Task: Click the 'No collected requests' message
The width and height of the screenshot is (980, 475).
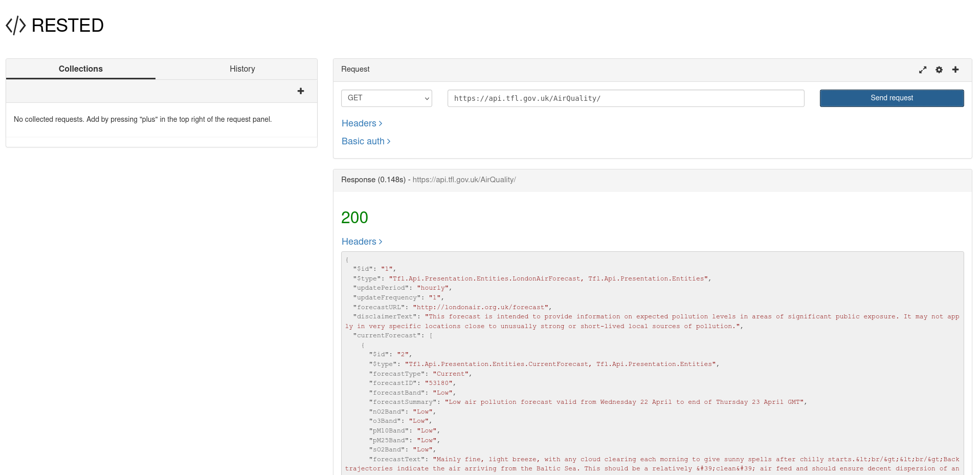Action: (x=143, y=119)
